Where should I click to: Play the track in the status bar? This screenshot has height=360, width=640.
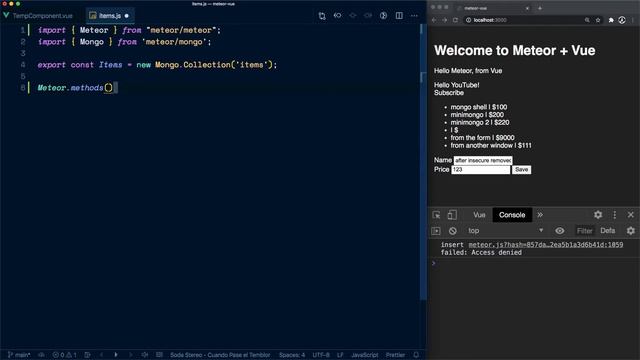[116, 355]
